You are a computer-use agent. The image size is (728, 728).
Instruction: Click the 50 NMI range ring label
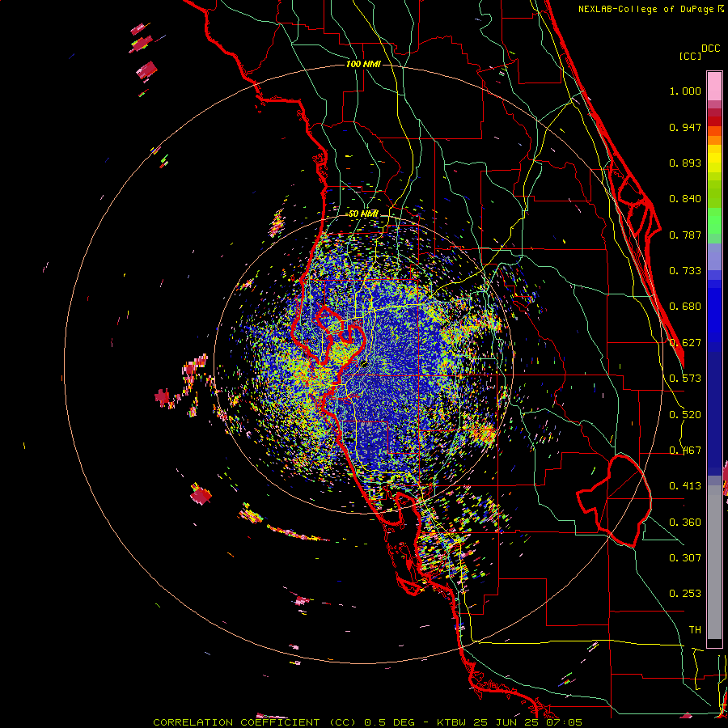tap(363, 214)
